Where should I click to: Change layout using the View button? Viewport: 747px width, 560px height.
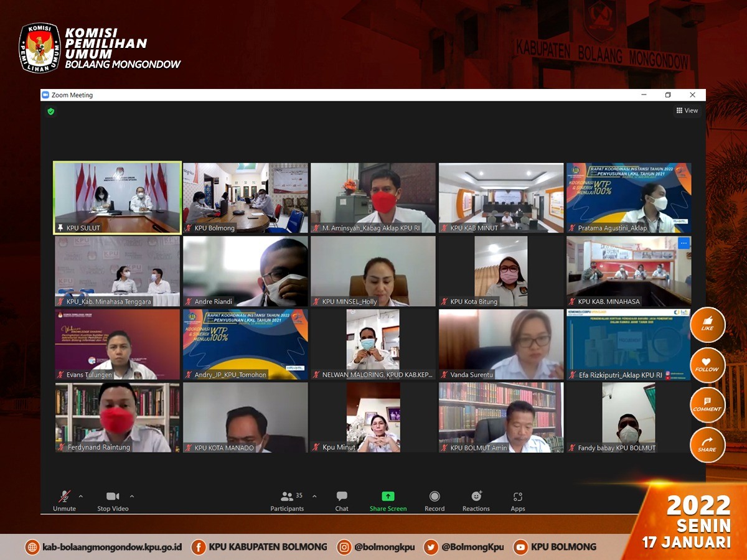(x=687, y=111)
